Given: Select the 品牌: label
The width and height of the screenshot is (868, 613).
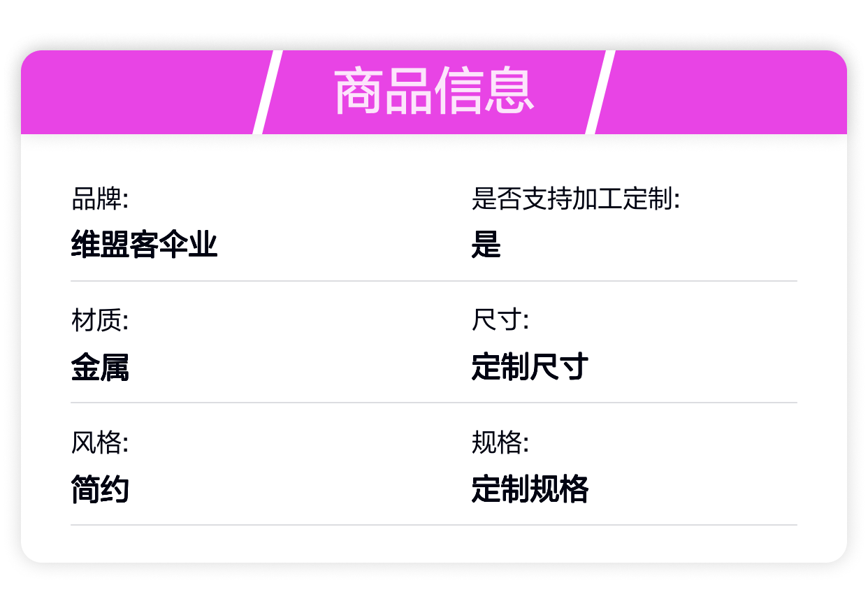Looking at the screenshot, I should pos(100,199).
